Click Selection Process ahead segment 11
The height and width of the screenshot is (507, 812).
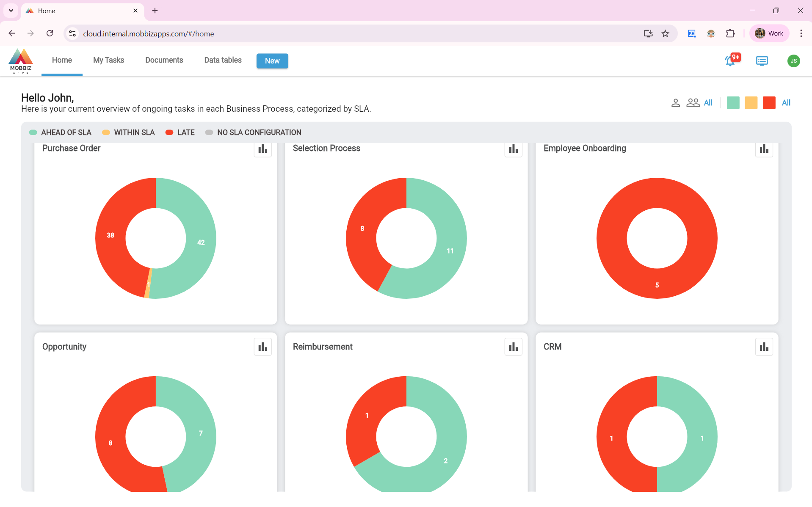point(450,251)
